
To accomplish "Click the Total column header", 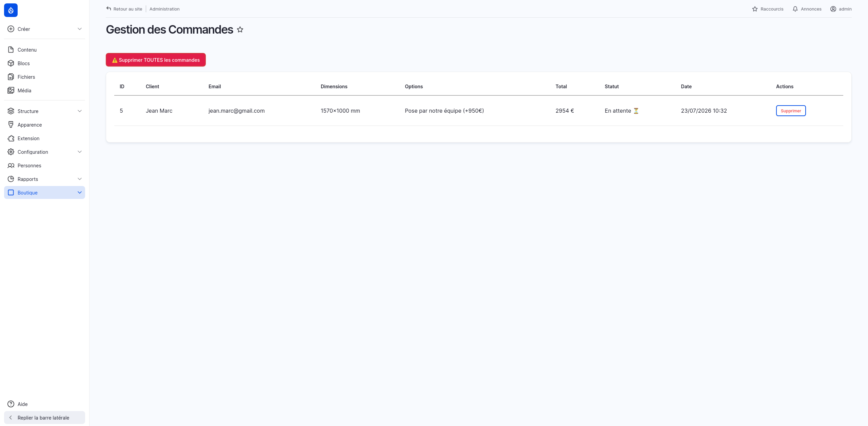I will (561, 86).
